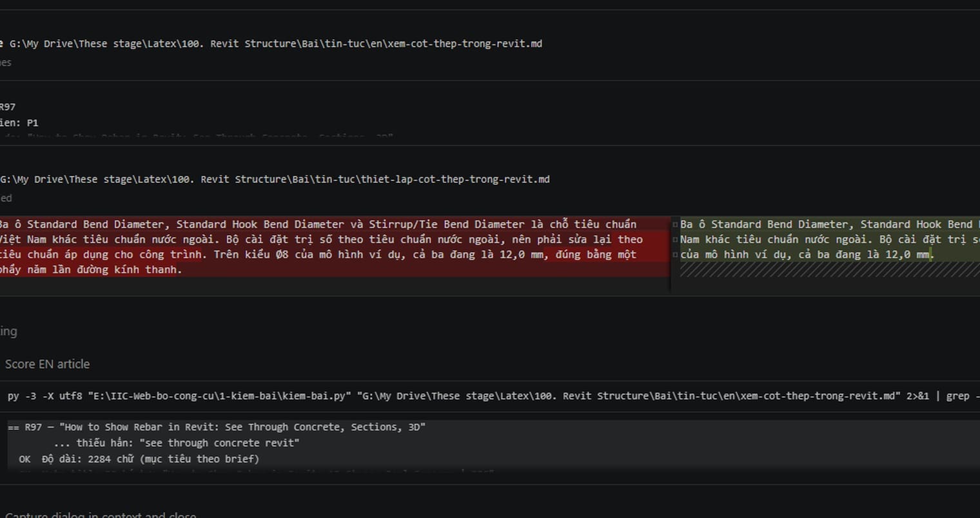This screenshot has width=980, height=518.
Task: Click the "thiếu hẳn: see through concrete revit" line
Action: [177, 443]
